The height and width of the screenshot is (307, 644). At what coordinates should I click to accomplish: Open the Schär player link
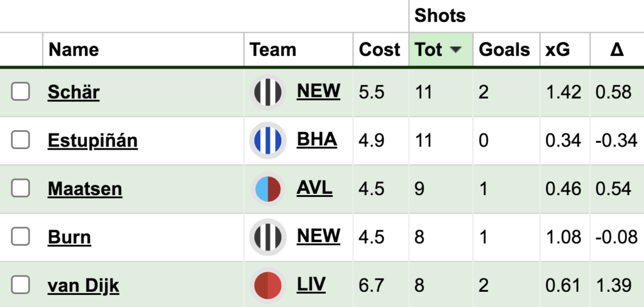point(74,92)
